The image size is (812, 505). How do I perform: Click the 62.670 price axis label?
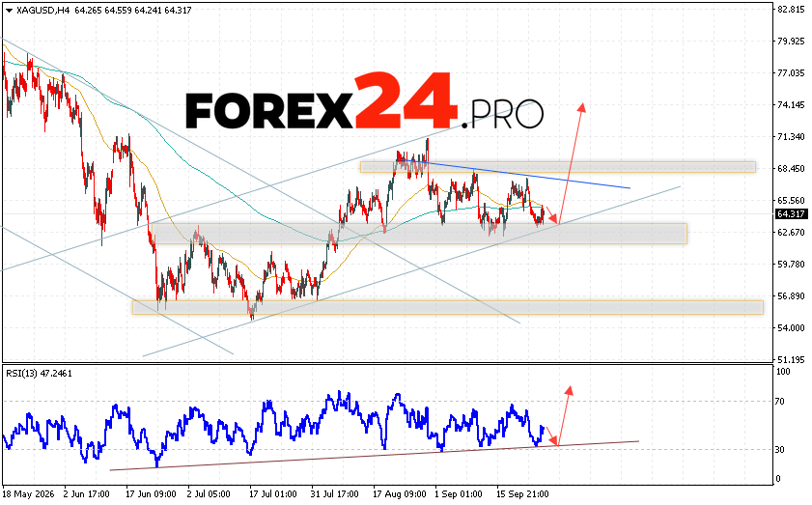click(791, 232)
